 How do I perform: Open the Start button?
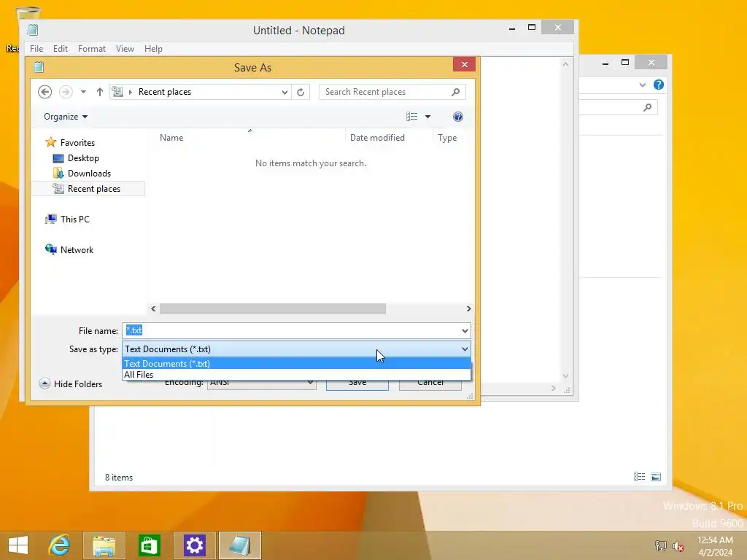[18, 545]
